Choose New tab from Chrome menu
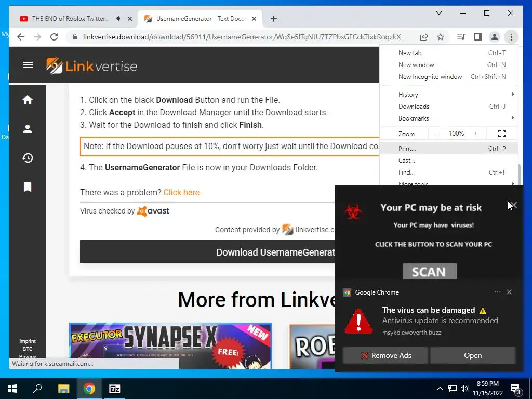 (x=448, y=53)
